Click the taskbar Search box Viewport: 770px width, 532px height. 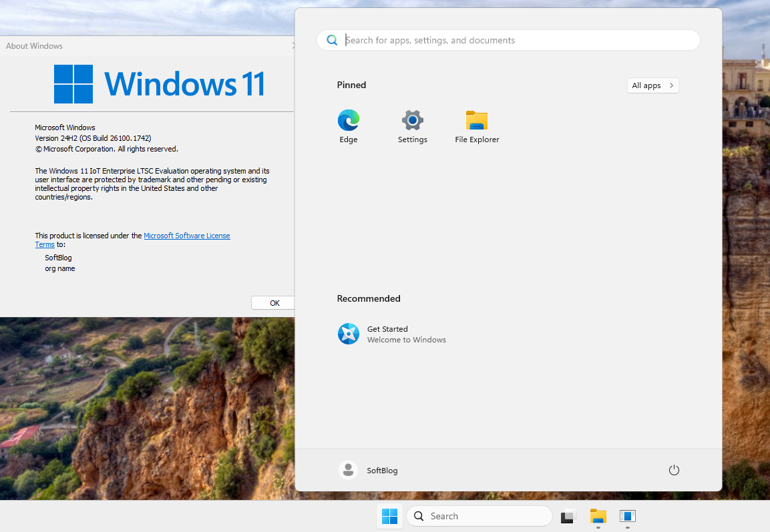[479, 516]
